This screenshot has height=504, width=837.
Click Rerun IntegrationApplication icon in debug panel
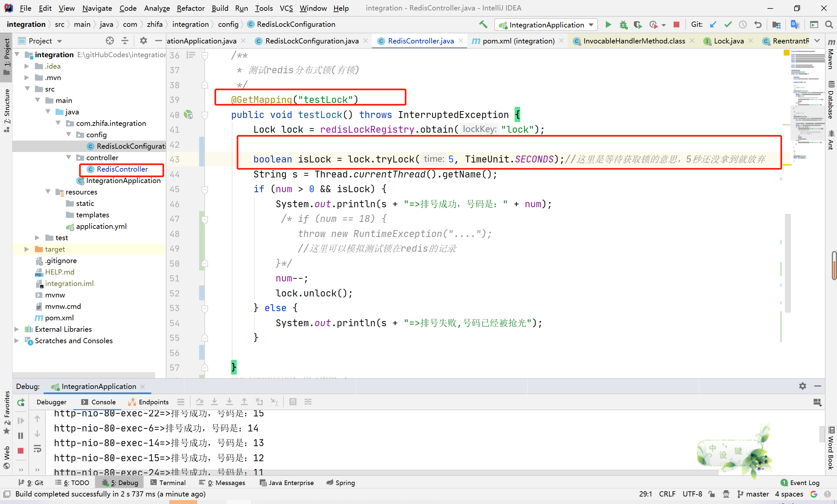pyautogui.click(x=21, y=402)
